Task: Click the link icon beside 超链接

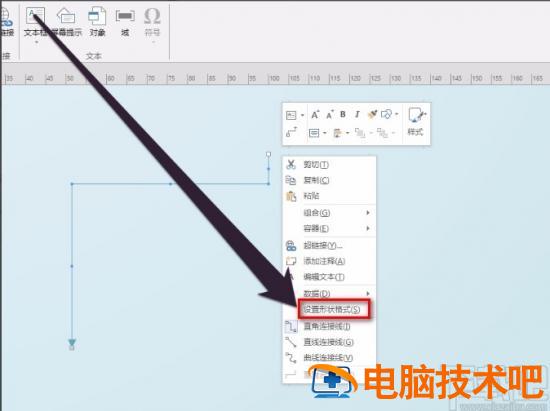Action: click(291, 245)
